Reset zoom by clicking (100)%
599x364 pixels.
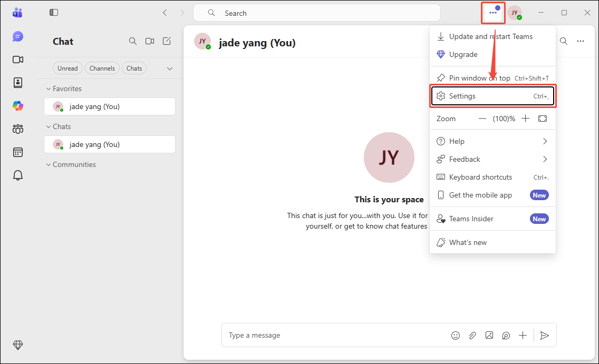[504, 119]
